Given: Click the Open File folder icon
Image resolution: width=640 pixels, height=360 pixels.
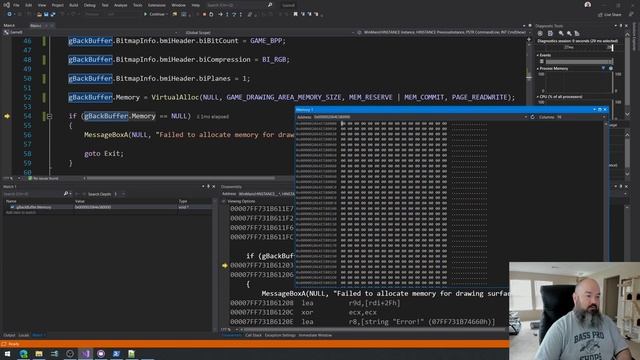Looking at the screenshot, I should point(39,14).
